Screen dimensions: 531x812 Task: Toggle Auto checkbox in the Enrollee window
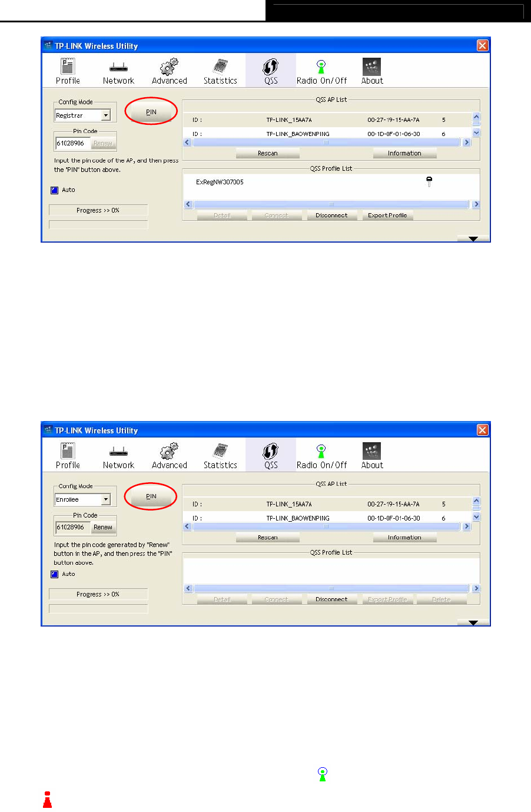pos(54,574)
